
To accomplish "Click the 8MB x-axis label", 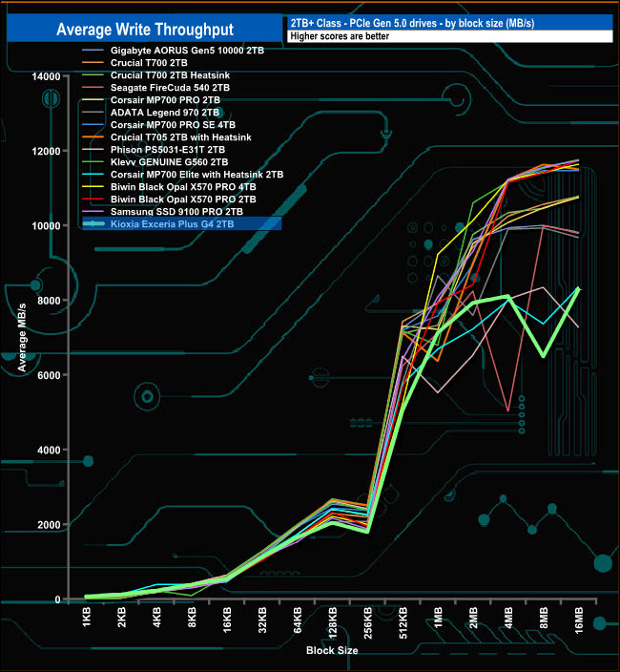I will click(544, 618).
